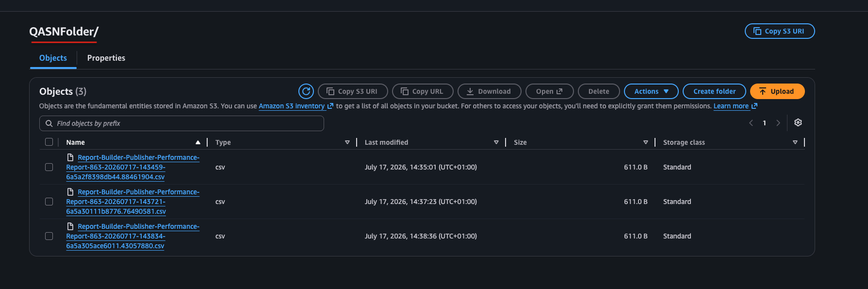This screenshot has height=289, width=868.
Task: Click file icon of 143459 report row
Action: point(70,157)
